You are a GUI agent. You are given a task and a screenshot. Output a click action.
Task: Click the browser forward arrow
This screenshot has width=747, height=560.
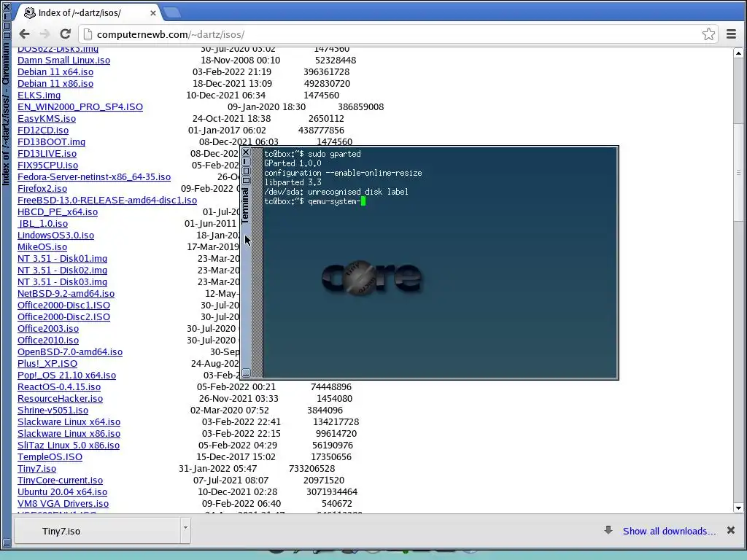point(44,34)
